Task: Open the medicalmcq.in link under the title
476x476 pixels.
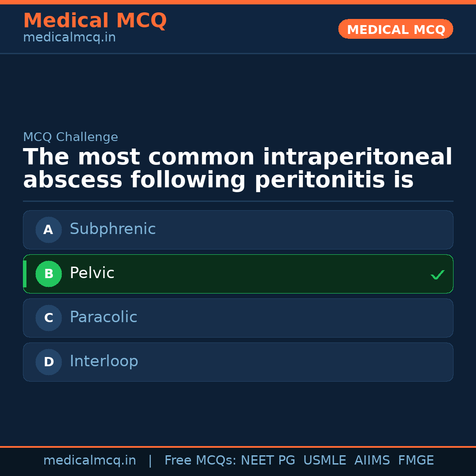Action: 69,38
